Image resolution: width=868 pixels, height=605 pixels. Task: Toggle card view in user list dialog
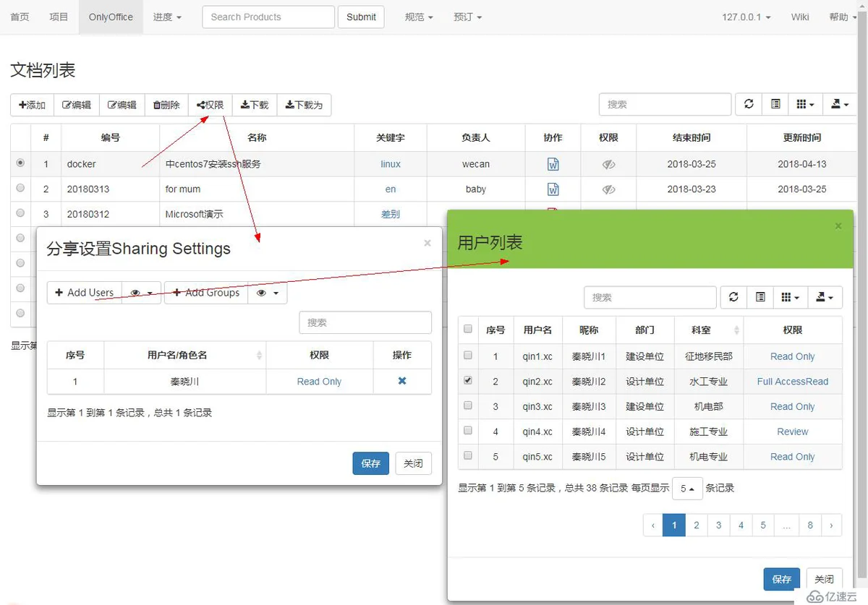(760, 297)
